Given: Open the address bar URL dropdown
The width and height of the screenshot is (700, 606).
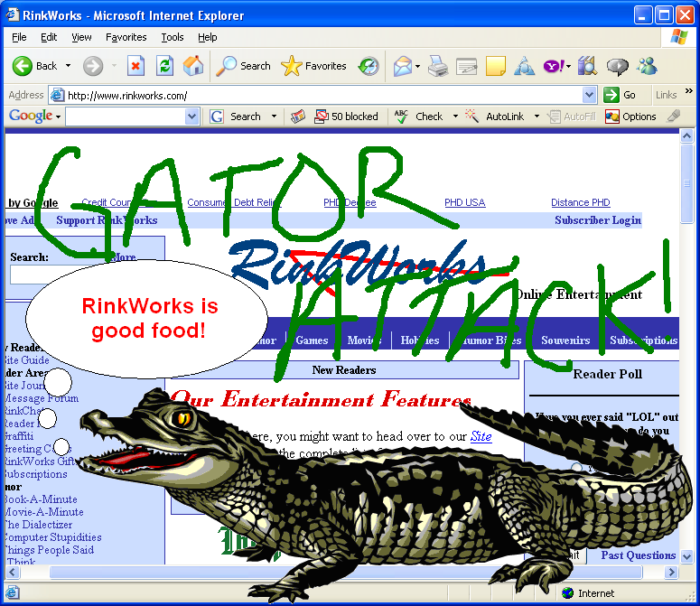Looking at the screenshot, I should [x=589, y=95].
